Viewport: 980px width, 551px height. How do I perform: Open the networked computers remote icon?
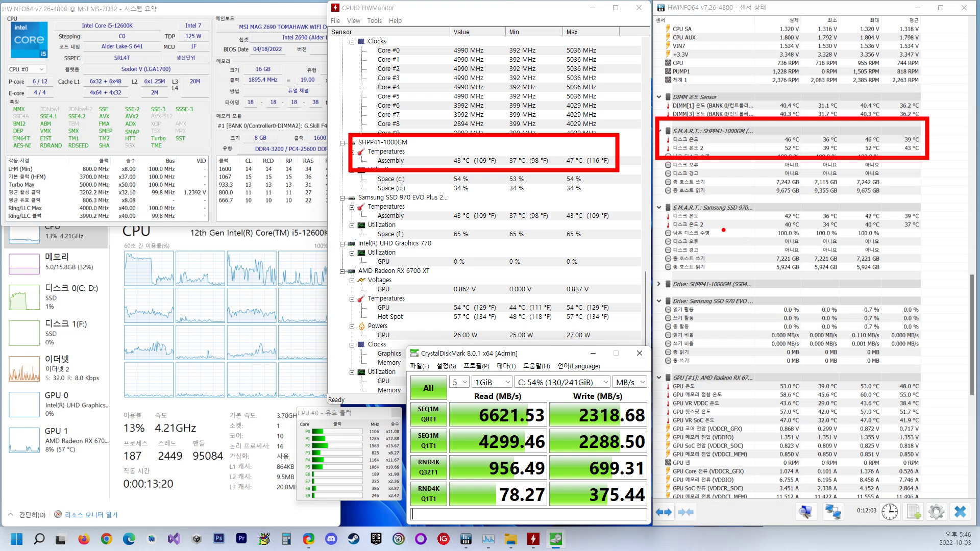pos(833,512)
